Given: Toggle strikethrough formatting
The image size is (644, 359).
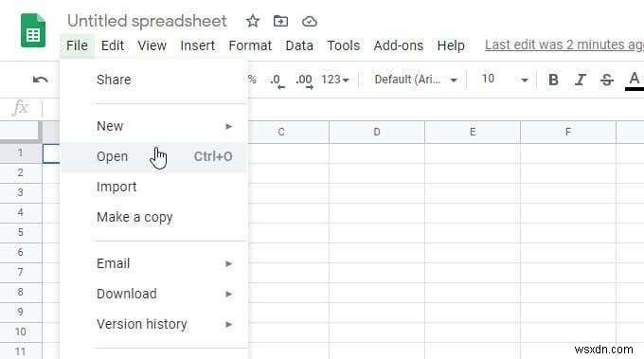Looking at the screenshot, I should (x=607, y=80).
